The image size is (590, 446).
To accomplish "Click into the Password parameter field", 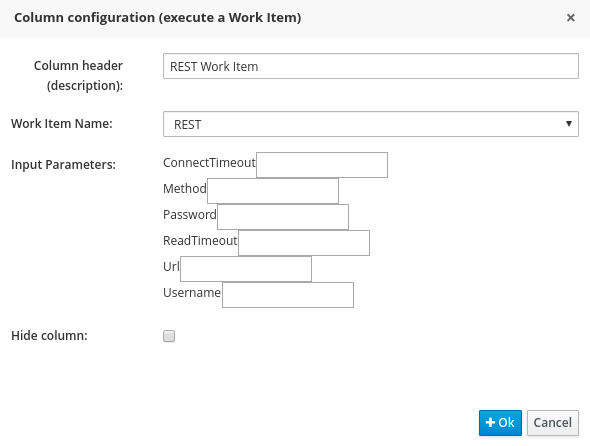I will pos(283,217).
